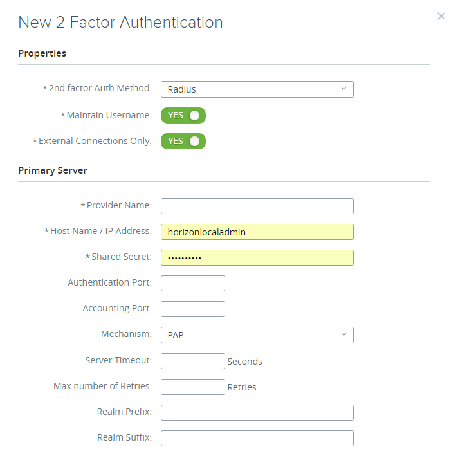
Task: Click the Primary Server section heading
Action: coord(53,170)
